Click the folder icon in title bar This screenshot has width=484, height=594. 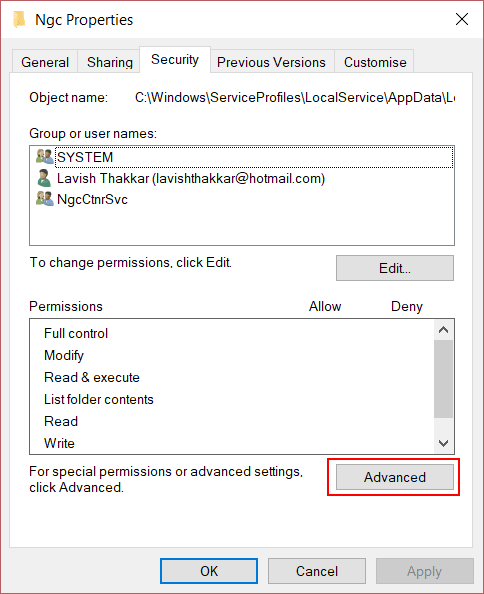coord(19,19)
